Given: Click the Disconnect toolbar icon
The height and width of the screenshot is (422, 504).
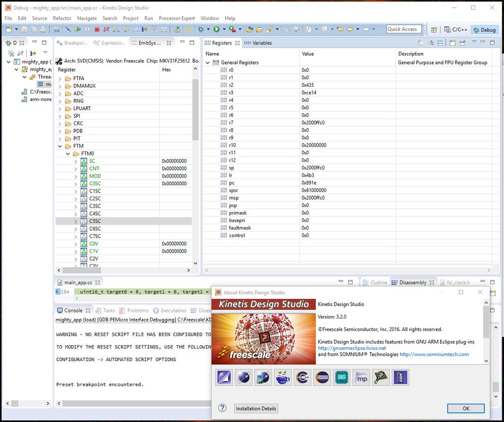Looking at the screenshot, I should pyautogui.click(x=106, y=29).
